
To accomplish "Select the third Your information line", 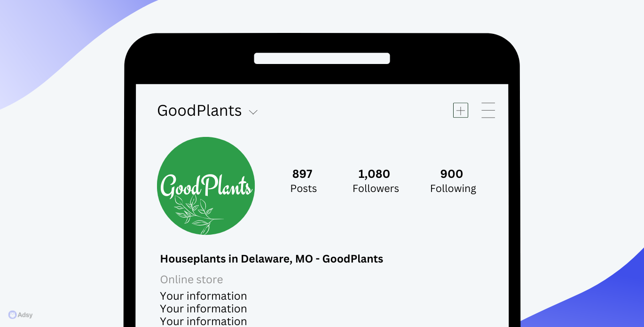I will click(x=204, y=321).
